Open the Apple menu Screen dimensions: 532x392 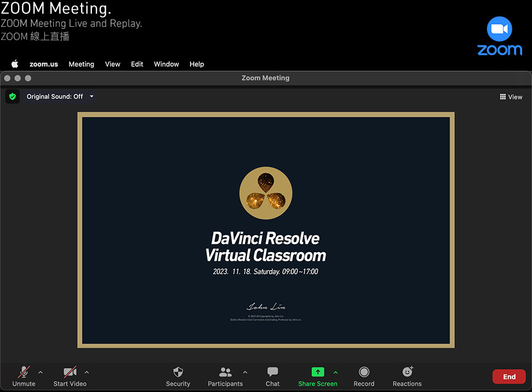click(x=15, y=64)
